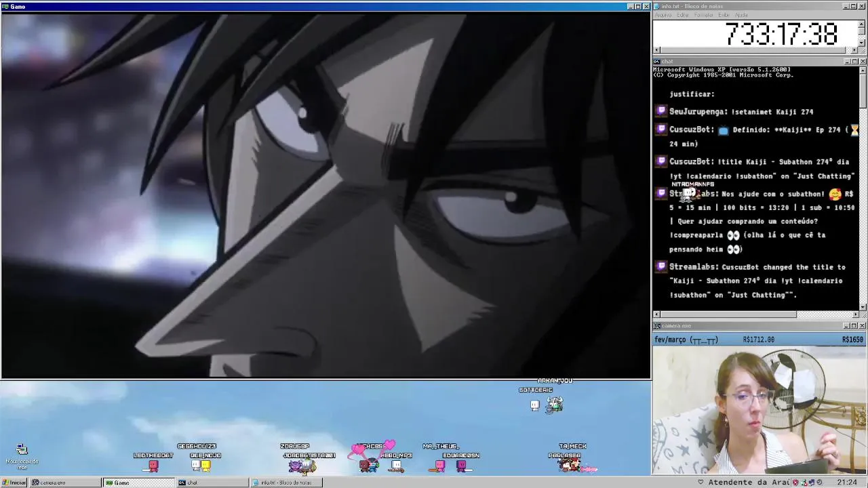
Task: Click the command prompt icon in chat title bar
Action: 657,61
